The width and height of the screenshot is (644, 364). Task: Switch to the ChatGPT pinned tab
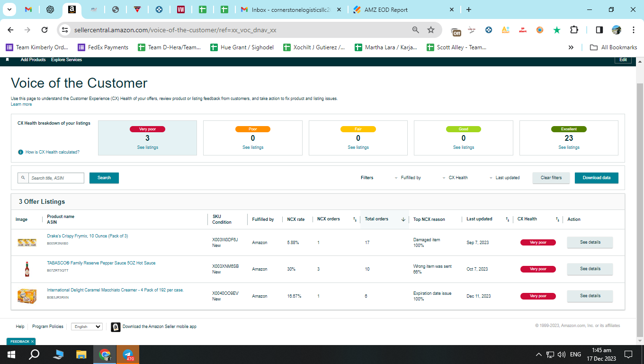pos(50,9)
